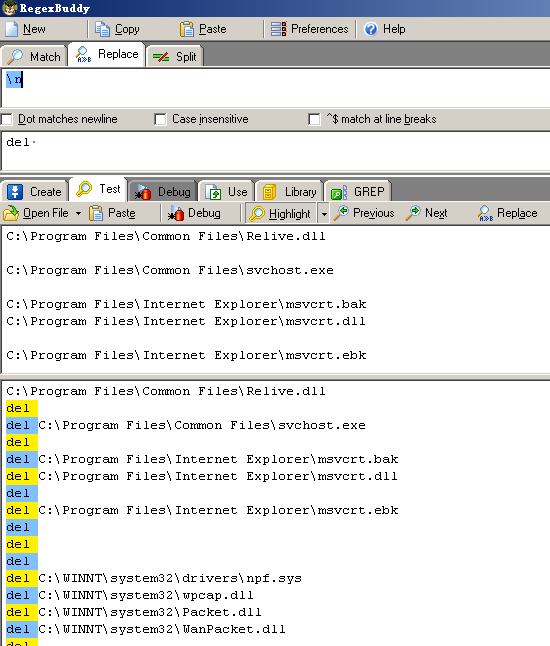Image resolution: width=550 pixels, height=646 pixels.
Task: Click the Paste icon in Test toolbar
Action: tap(96, 213)
